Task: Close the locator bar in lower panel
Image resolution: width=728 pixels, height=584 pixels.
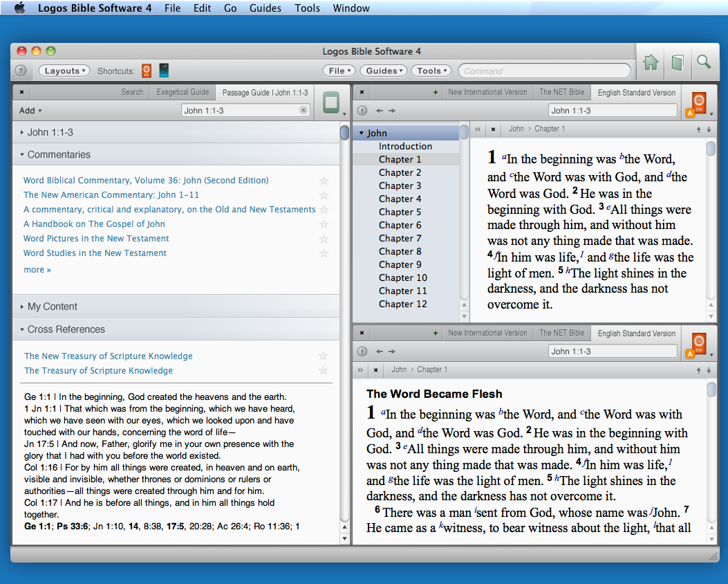Action: pos(375,369)
